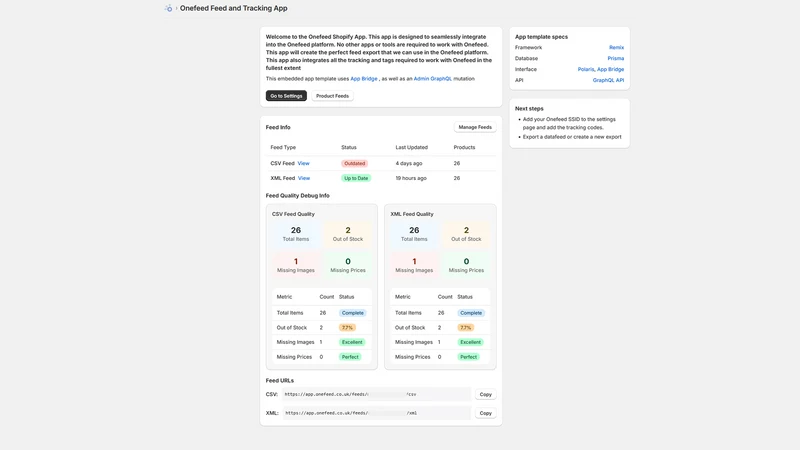Click the Last Updated column header
The width and height of the screenshot is (800, 450).
412,147
